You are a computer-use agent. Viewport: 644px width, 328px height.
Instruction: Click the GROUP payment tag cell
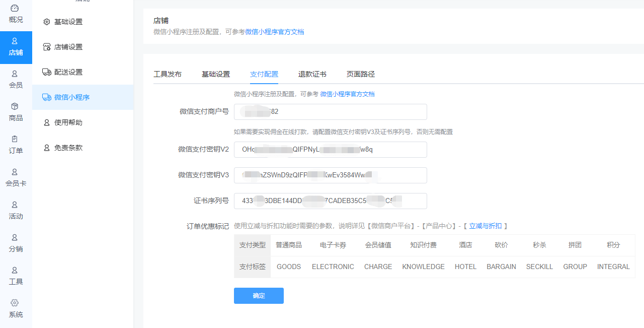tap(575, 267)
